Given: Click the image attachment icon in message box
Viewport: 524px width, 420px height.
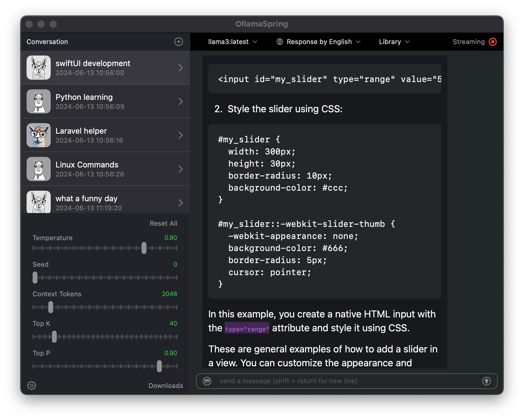Looking at the screenshot, I should pyautogui.click(x=207, y=381).
